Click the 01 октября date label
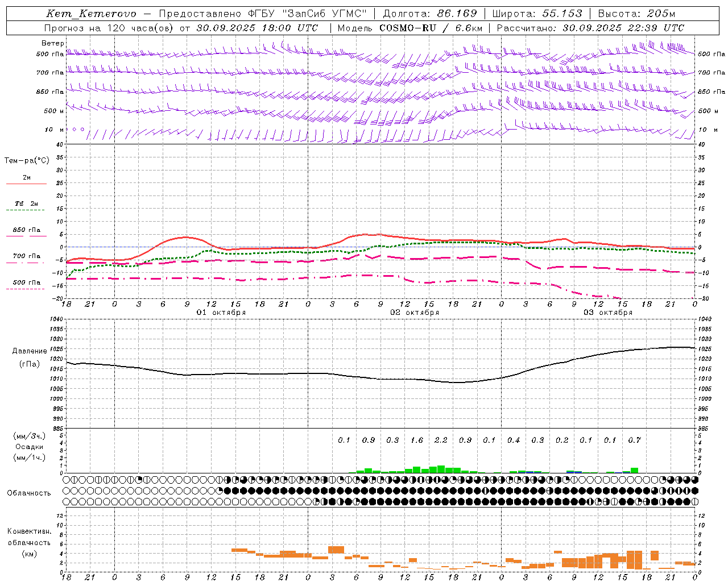The image size is (728, 582). [x=221, y=313]
